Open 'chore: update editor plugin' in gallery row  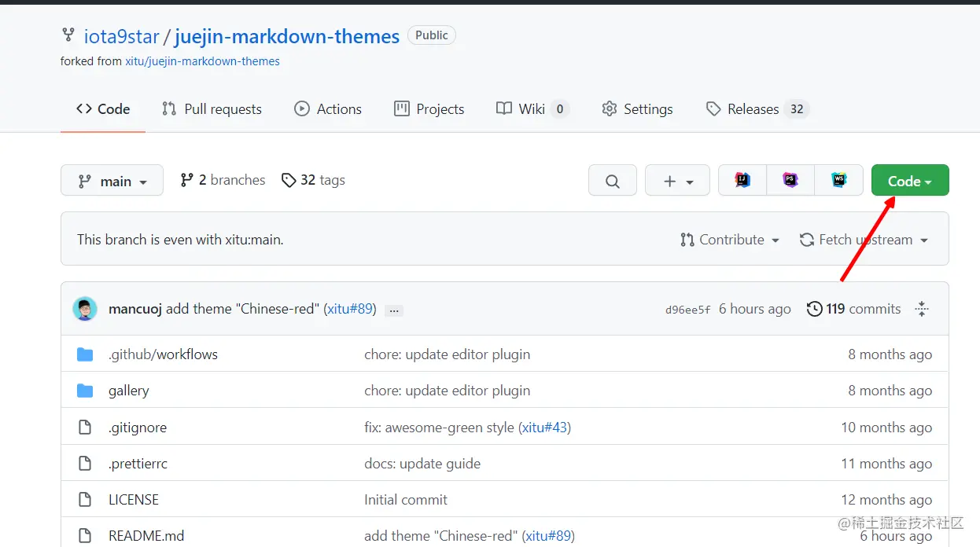(x=448, y=391)
